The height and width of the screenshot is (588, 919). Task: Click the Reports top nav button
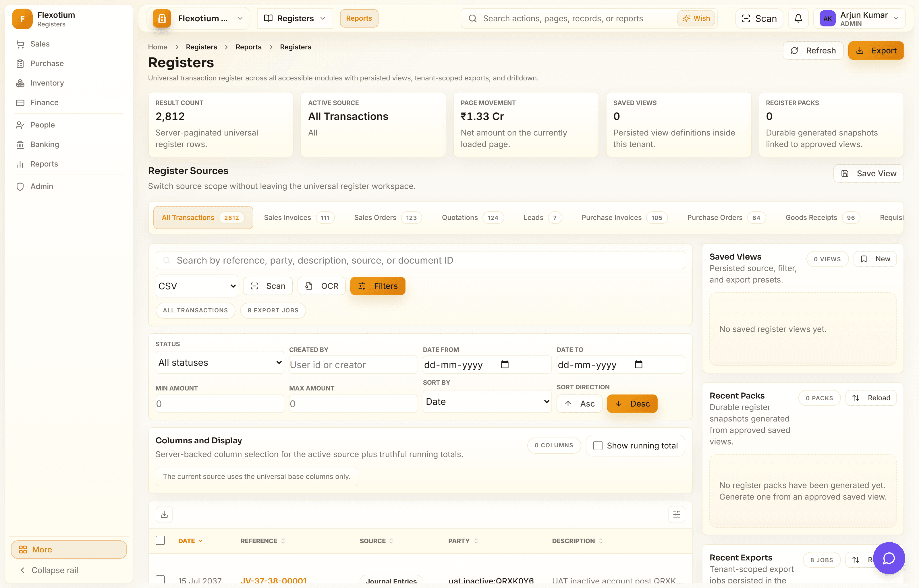359,18
